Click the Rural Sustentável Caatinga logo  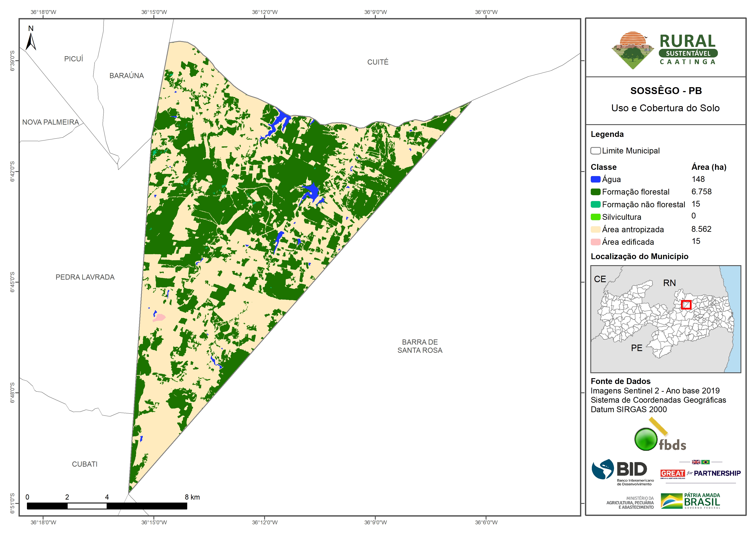point(664,50)
